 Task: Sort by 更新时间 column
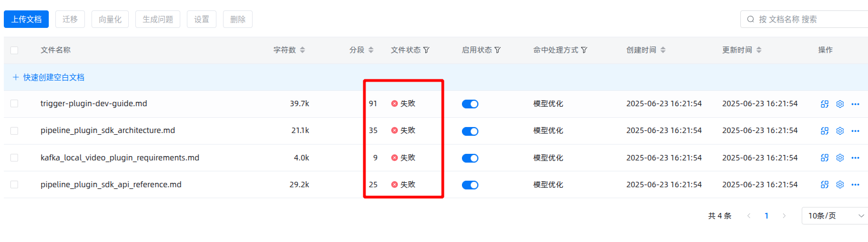tap(759, 50)
